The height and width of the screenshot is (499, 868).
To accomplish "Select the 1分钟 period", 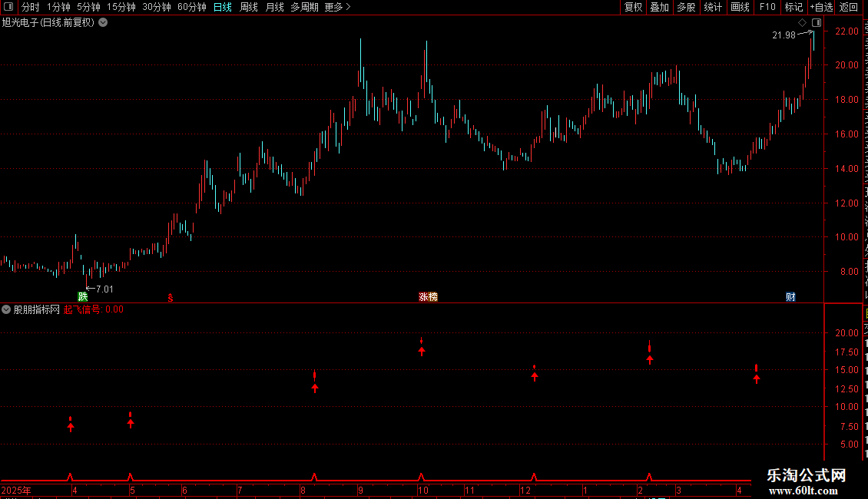I will pyautogui.click(x=58, y=7).
